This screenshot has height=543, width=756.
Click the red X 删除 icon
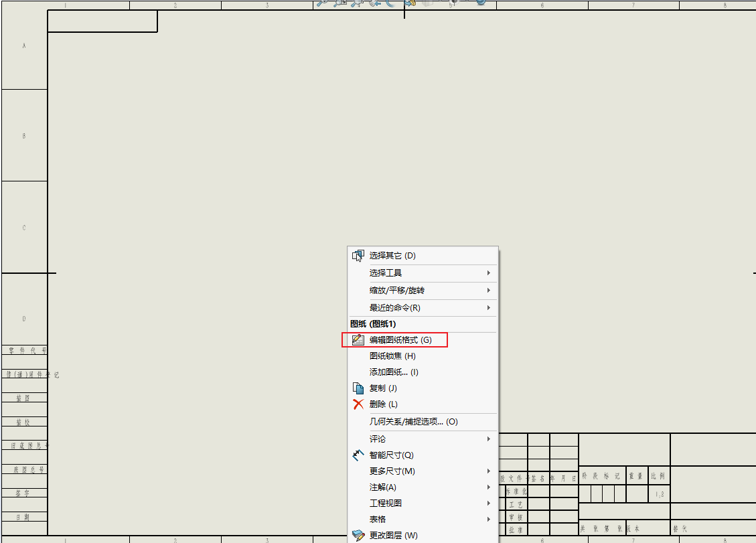click(x=358, y=404)
